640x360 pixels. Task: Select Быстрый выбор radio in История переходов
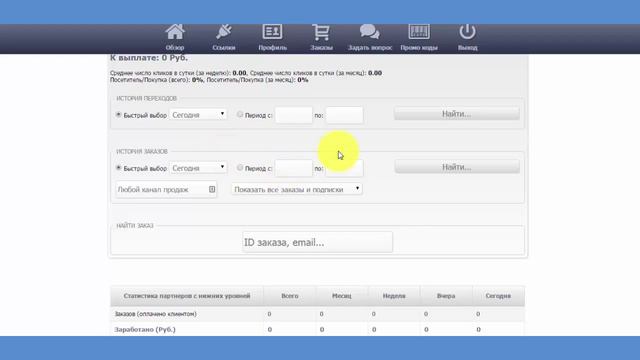(x=119, y=115)
